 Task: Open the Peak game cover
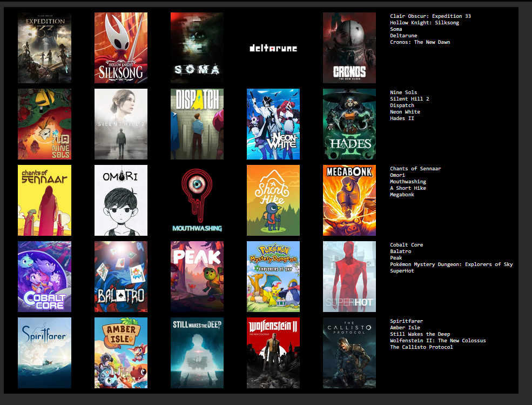197,277
